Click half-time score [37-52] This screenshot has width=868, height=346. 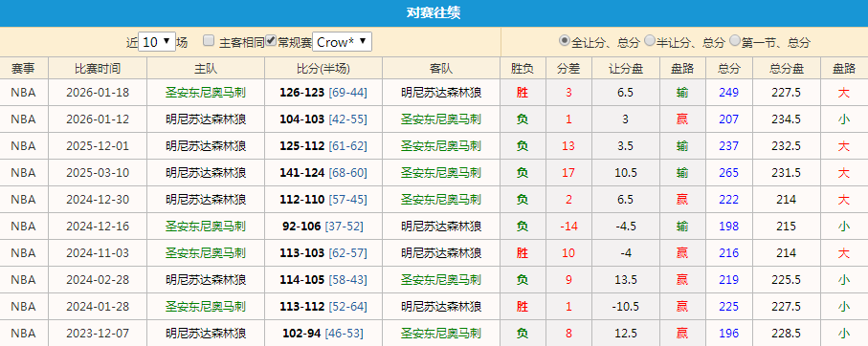(345, 227)
